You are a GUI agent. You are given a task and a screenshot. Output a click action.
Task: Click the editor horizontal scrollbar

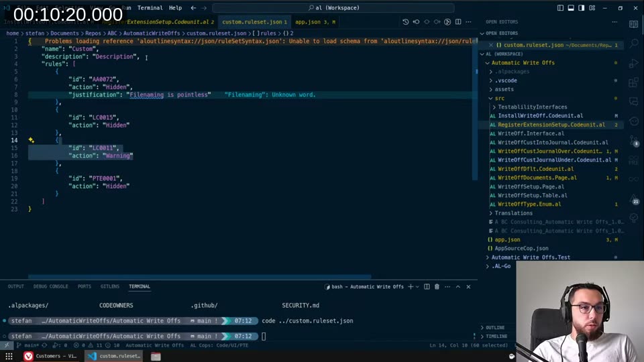(x=200, y=277)
